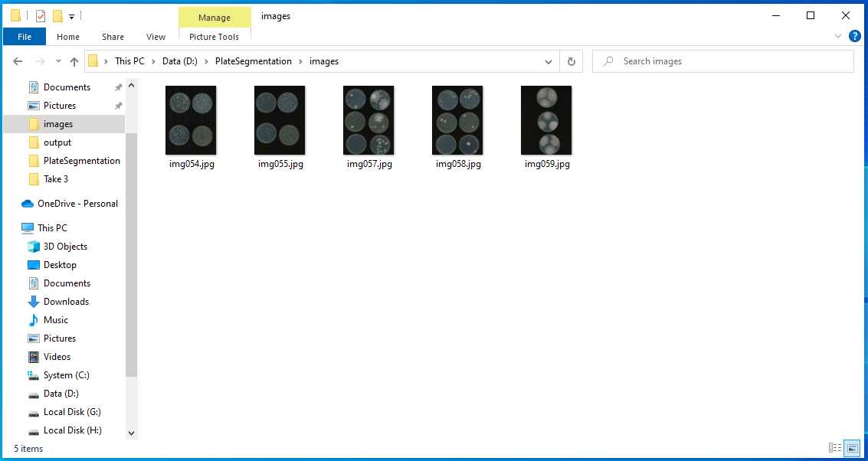Select the img057.jpg thumbnail
Viewport: 868px width, 461px height.
368,120
